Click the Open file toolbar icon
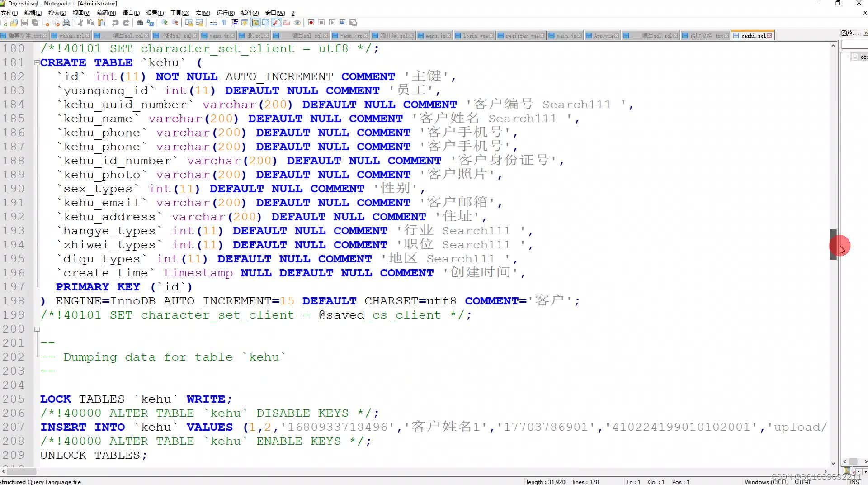Viewport: 868px width, 485px height. (x=14, y=23)
